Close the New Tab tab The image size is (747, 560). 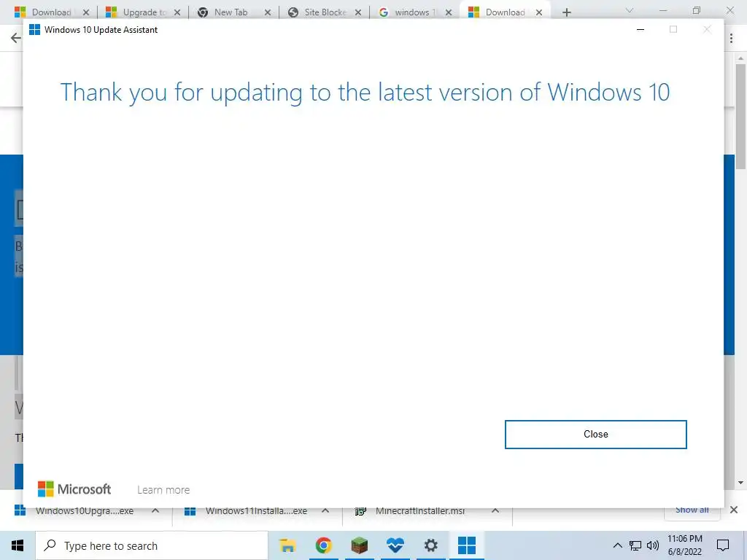268,12
